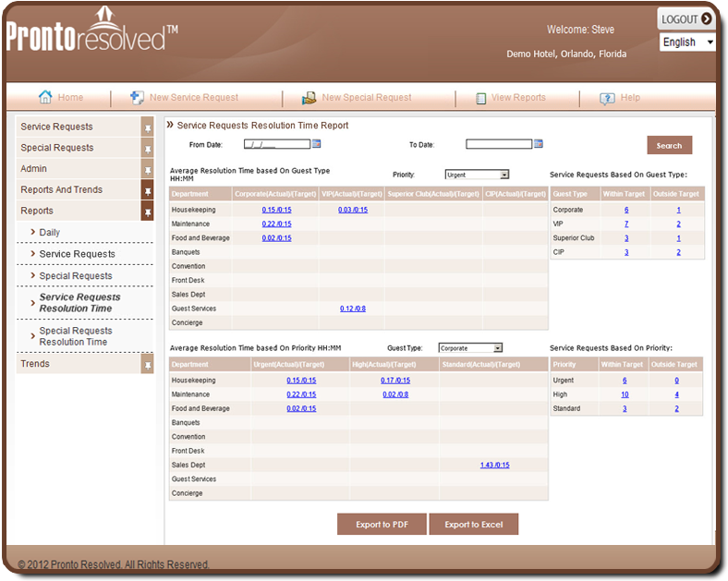
Task: Click the LOGOUT button
Action: pyautogui.click(x=686, y=19)
